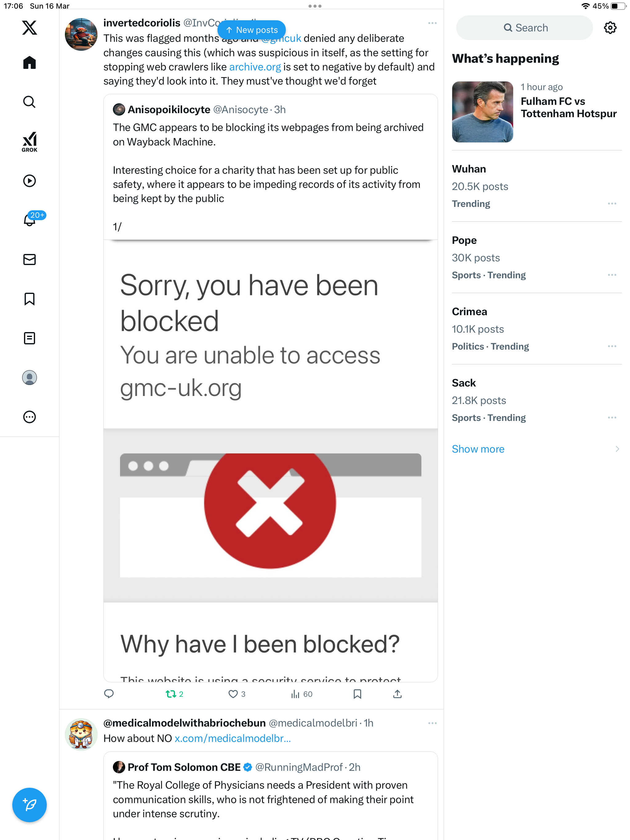Viewport: 630px width, 840px height.
Task: Open Grok from the sidebar
Action: [29, 142]
